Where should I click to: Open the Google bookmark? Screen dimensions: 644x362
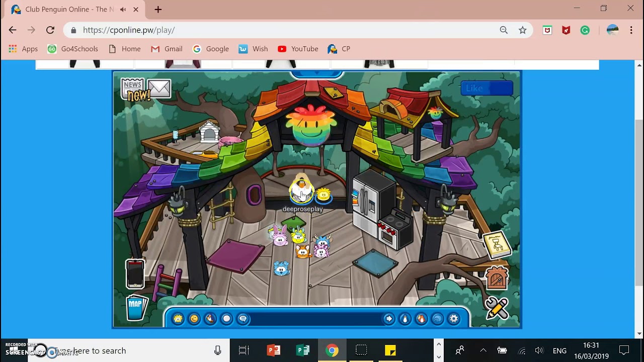(x=211, y=49)
